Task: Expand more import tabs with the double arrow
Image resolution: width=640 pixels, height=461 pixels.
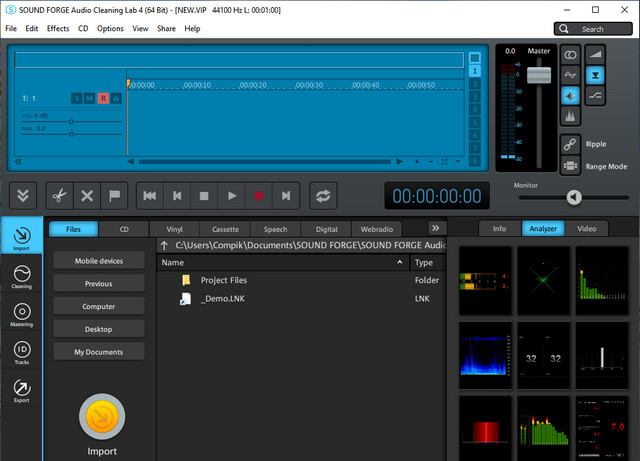Action: click(x=435, y=228)
